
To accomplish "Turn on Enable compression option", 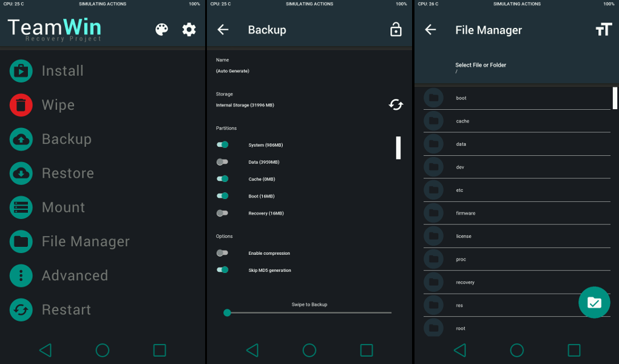I will pyautogui.click(x=223, y=253).
